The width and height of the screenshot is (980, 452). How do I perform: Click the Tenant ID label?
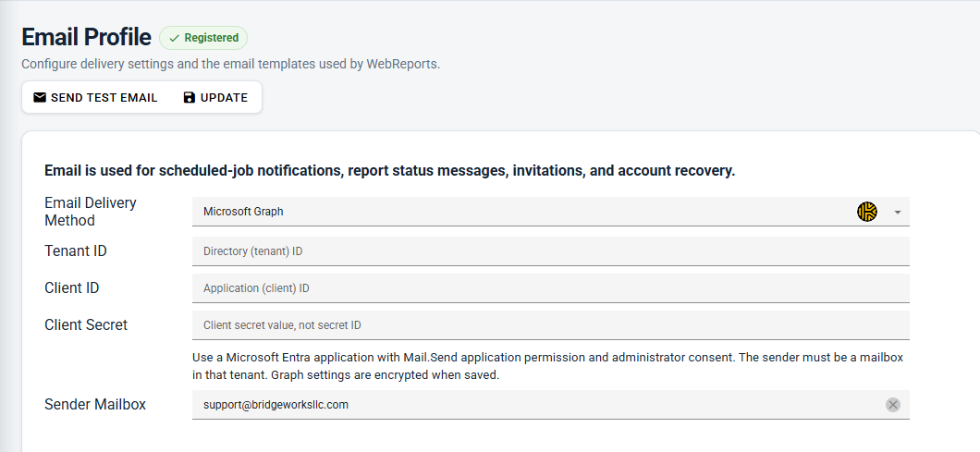coord(76,250)
